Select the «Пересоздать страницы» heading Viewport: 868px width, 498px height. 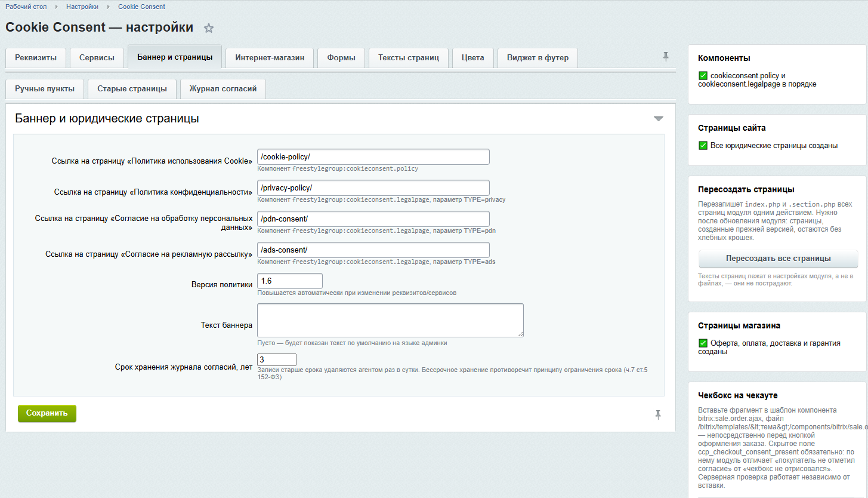coord(746,189)
